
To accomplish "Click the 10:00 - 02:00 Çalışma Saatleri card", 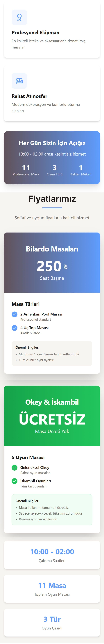I will [x=52, y=555].
